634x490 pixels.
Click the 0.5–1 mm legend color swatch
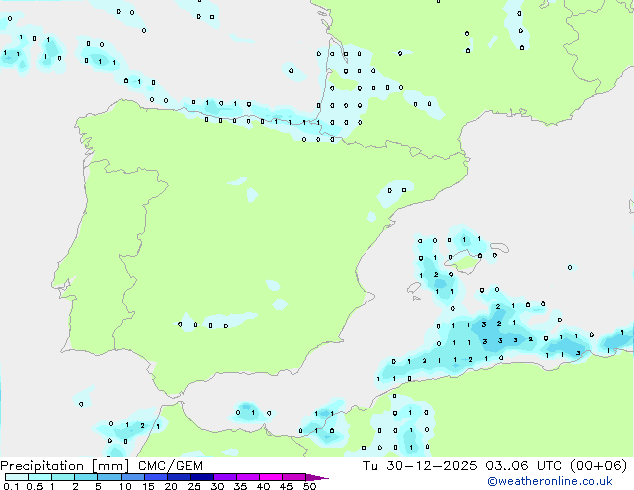tap(40, 477)
